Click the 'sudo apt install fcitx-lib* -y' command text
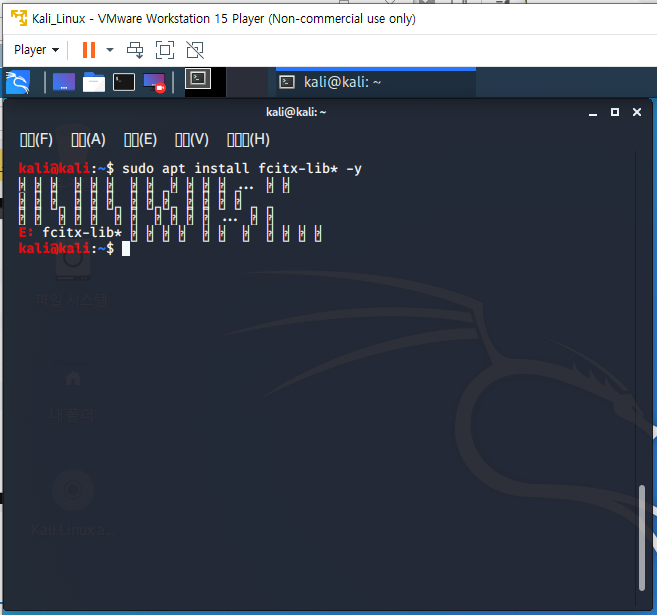This screenshot has height=615, width=657. pos(242,168)
